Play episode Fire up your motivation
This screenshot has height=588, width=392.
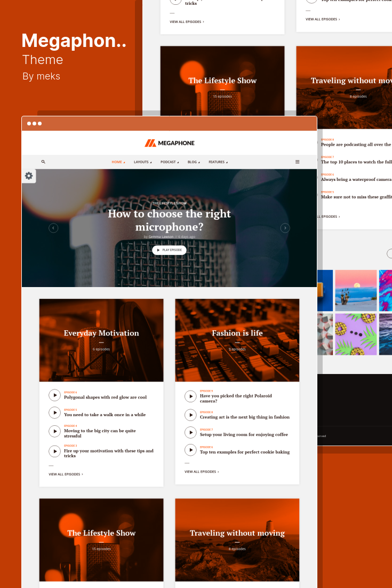click(55, 451)
